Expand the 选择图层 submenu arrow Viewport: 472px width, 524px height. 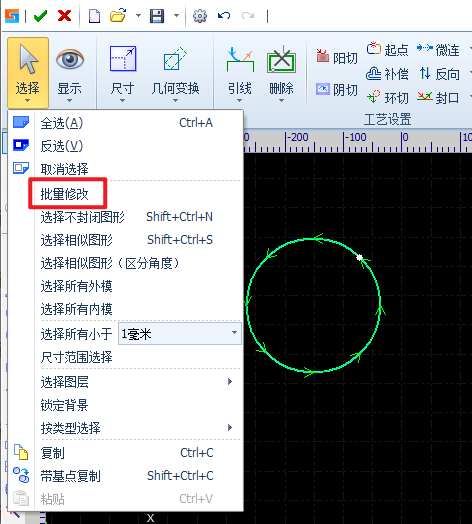click(x=230, y=382)
